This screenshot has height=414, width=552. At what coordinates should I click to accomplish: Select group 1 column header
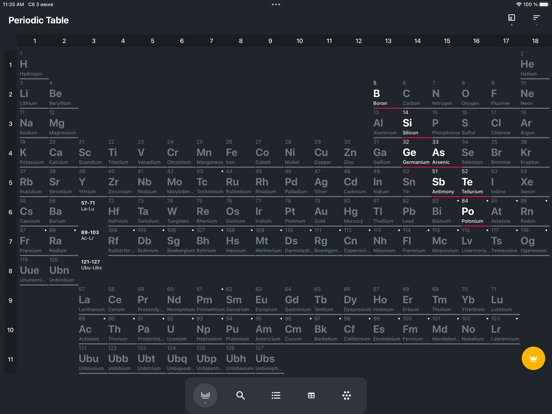(x=34, y=41)
